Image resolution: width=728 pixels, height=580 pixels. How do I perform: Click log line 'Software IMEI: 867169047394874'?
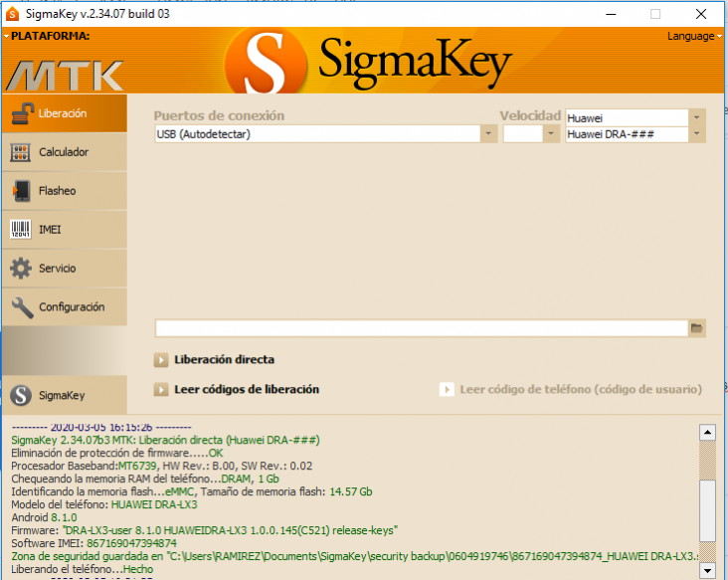(94, 543)
